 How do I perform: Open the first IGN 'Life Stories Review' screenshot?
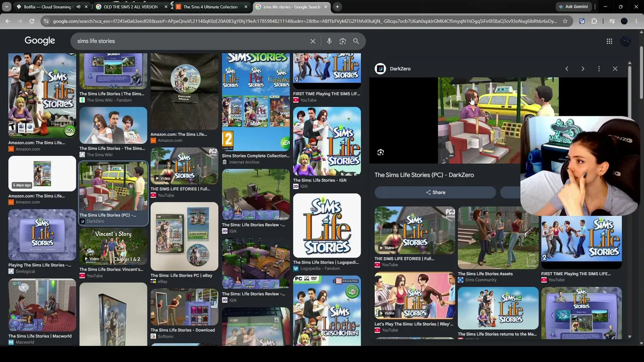[x=256, y=196]
